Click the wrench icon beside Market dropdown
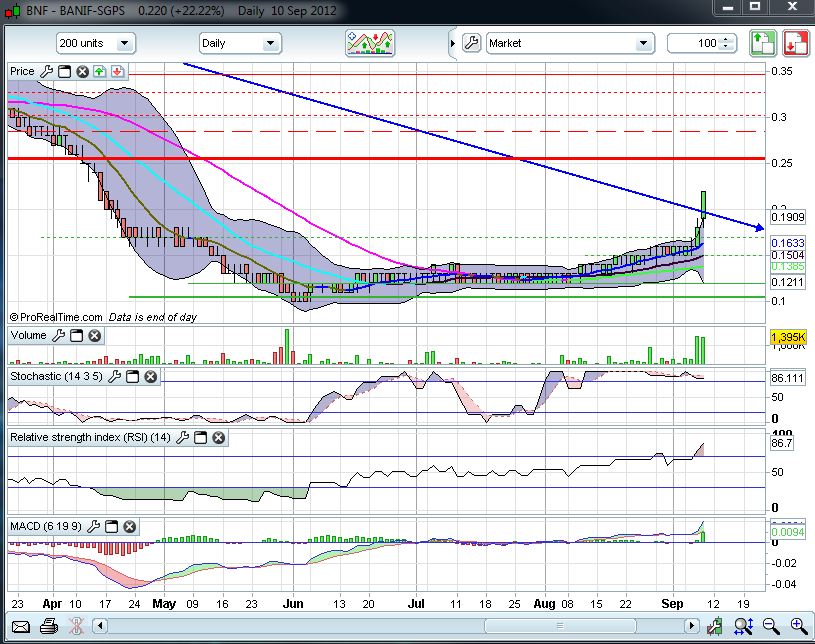The image size is (815, 644). pos(470,43)
